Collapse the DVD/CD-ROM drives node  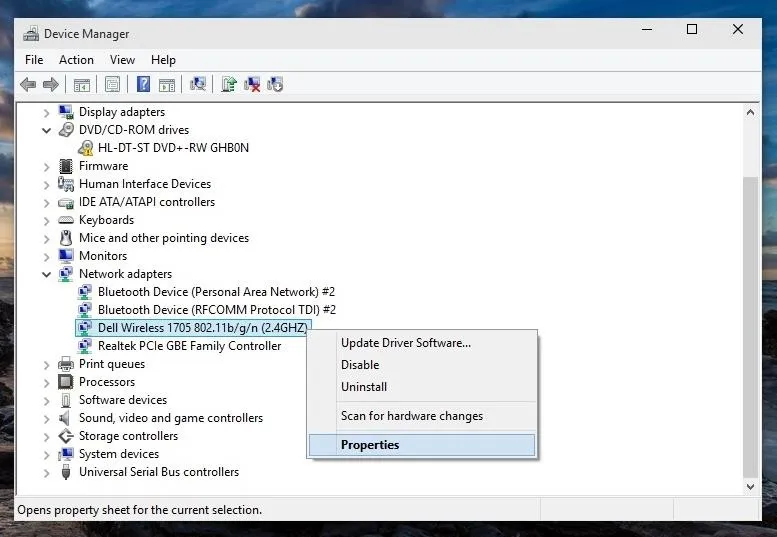click(47, 131)
